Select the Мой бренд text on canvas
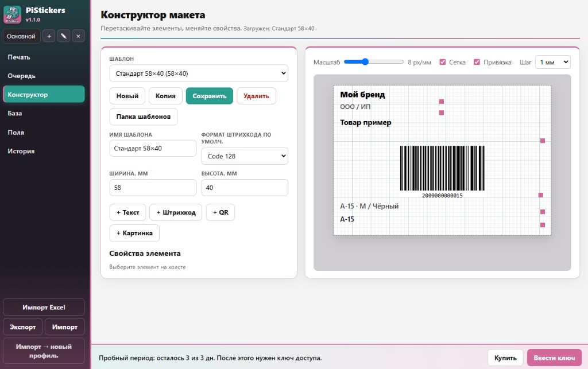 tap(362, 95)
